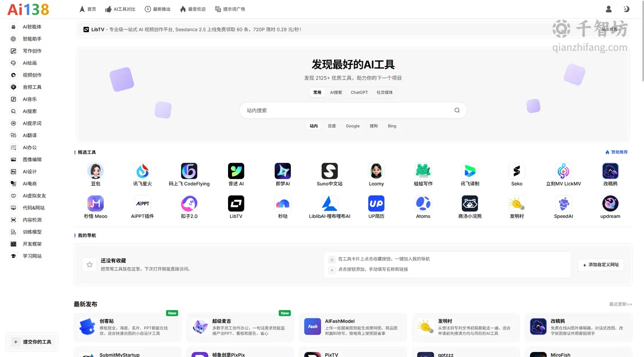Open 代码&网站 sidebar category
Viewport: 644px width, 357px height.
[x=33, y=208]
